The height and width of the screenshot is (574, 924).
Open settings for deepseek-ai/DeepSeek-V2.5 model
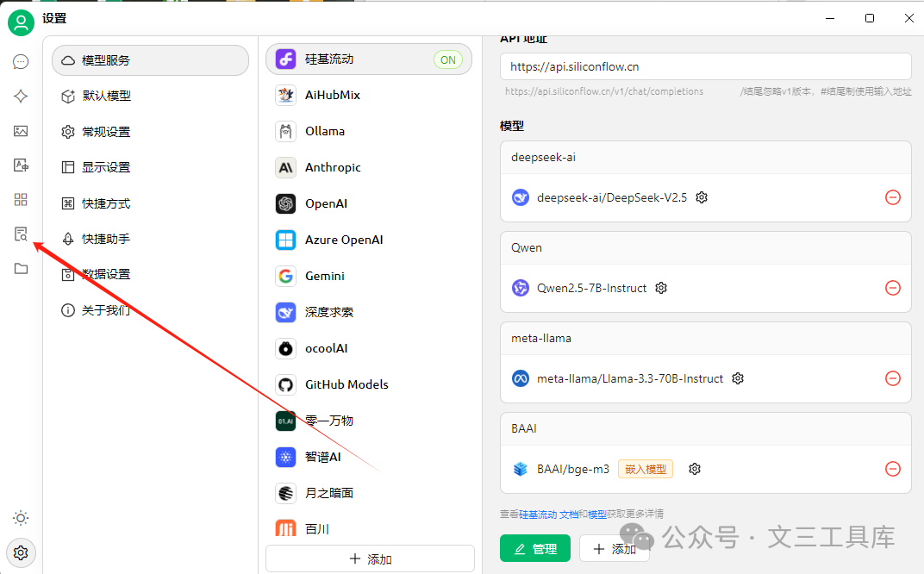pyautogui.click(x=702, y=197)
